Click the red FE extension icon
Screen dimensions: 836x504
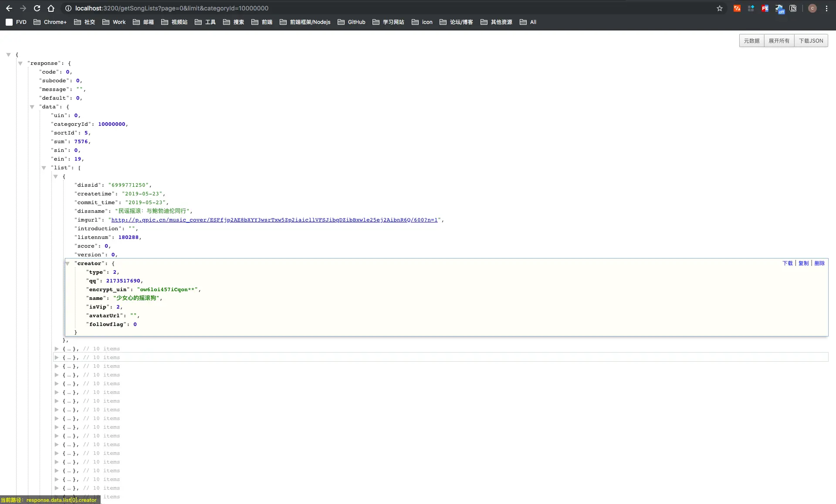pos(765,8)
